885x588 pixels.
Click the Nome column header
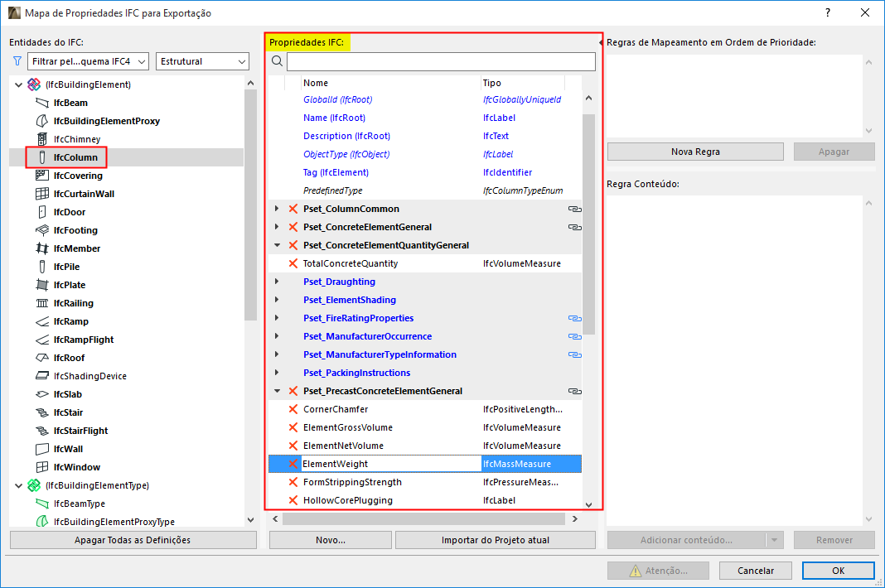(x=390, y=83)
